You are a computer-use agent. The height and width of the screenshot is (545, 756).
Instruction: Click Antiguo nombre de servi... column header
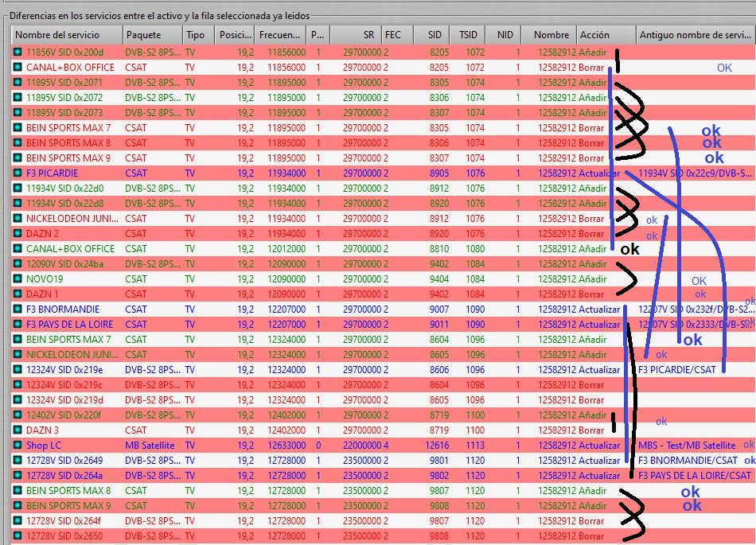click(695, 35)
